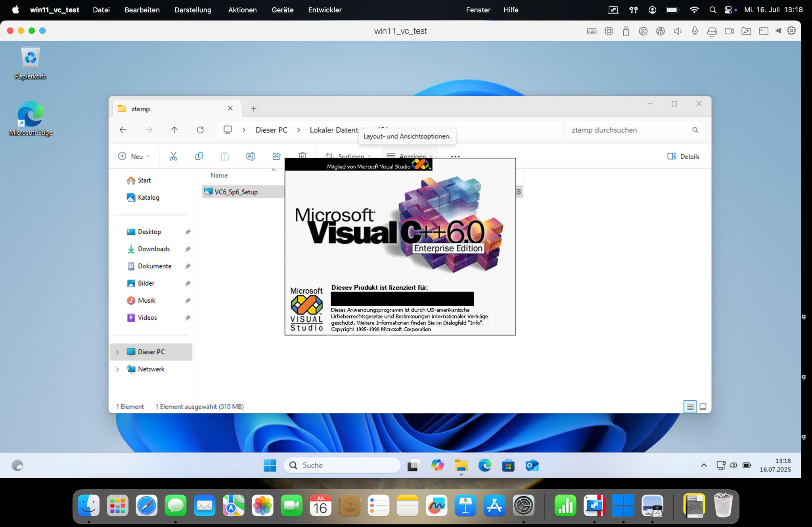
Task: Open the Sortieren dropdown
Action: point(348,156)
